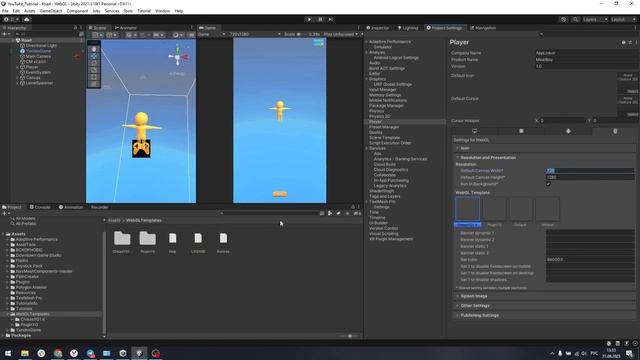Toggle the Project panel lock icon
Viewport: 640px width, 360px height.
(353, 207)
